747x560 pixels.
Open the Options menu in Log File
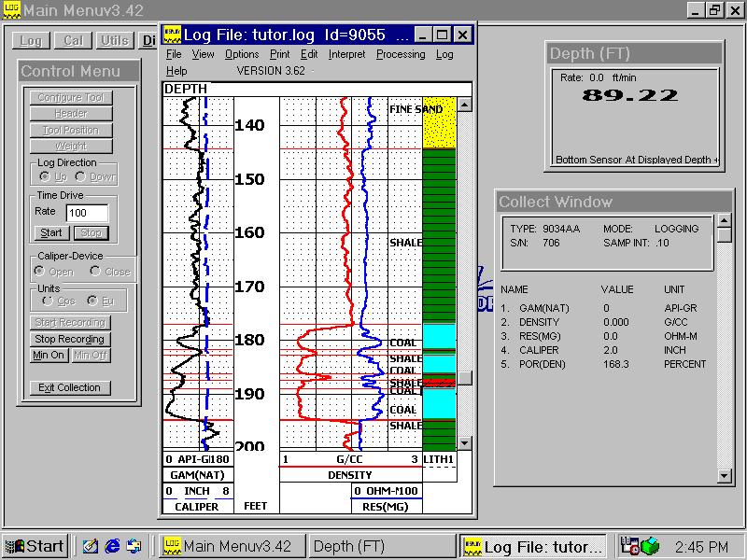click(242, 54)
